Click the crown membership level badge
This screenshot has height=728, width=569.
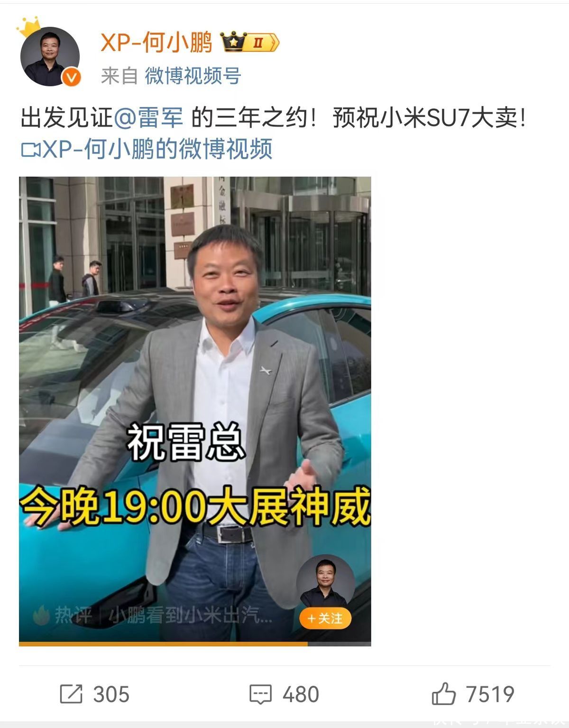(x=250, y=43)
